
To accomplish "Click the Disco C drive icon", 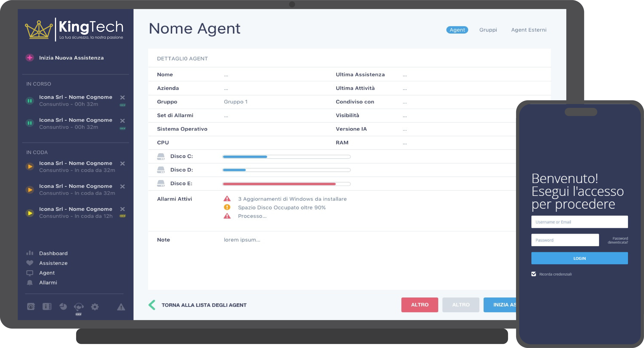I will (161, 157).
